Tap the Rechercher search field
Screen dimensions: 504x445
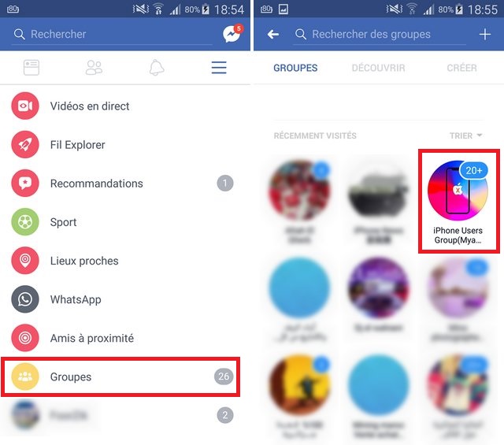tap(113, 34)
